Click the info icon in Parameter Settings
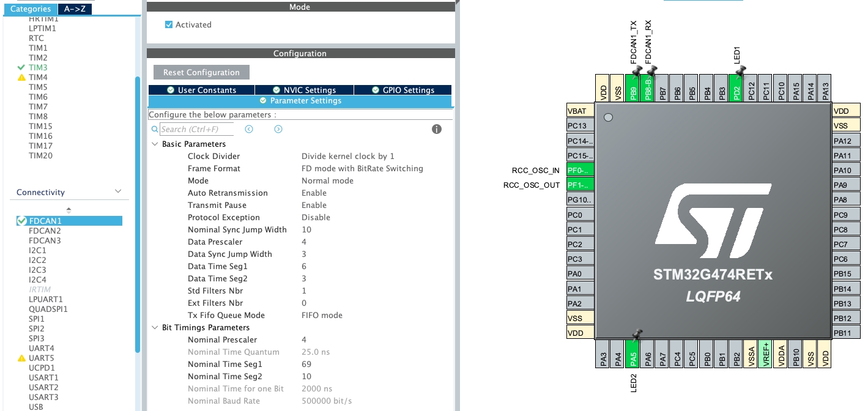 click(437, 129)
